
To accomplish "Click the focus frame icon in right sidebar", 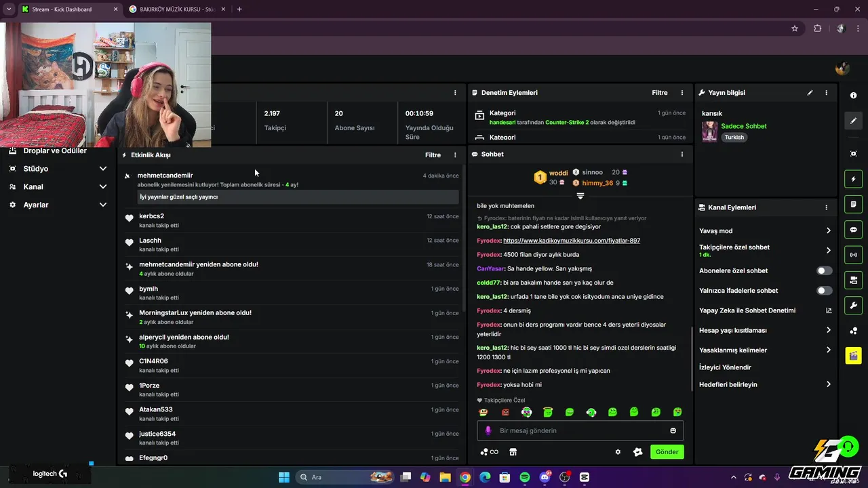I will pyautogui.click(x=853, y=154).
